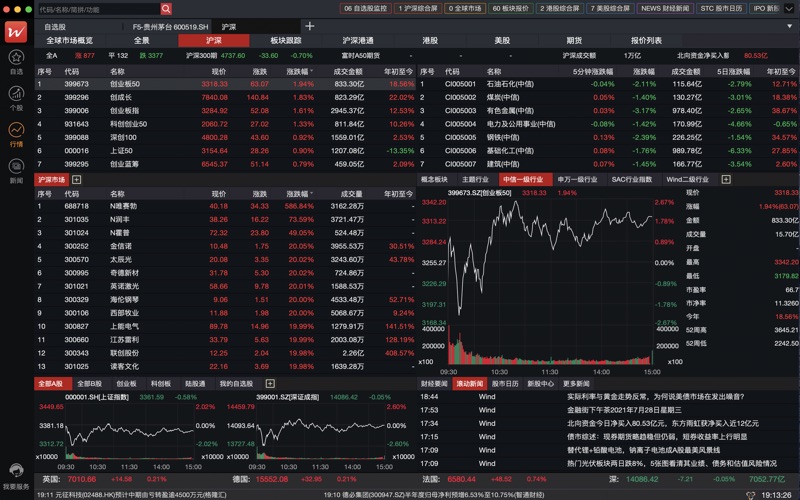800x500 pixels.
Task: Click the 2 港股综合屏 shortcut button
Action: tap(560, 9)
